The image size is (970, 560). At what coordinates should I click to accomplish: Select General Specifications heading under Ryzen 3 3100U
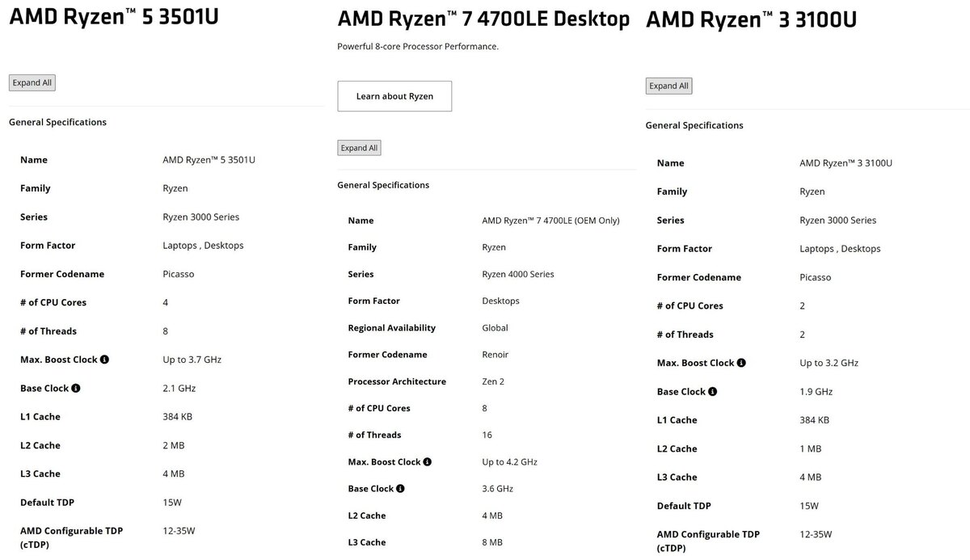694,125
